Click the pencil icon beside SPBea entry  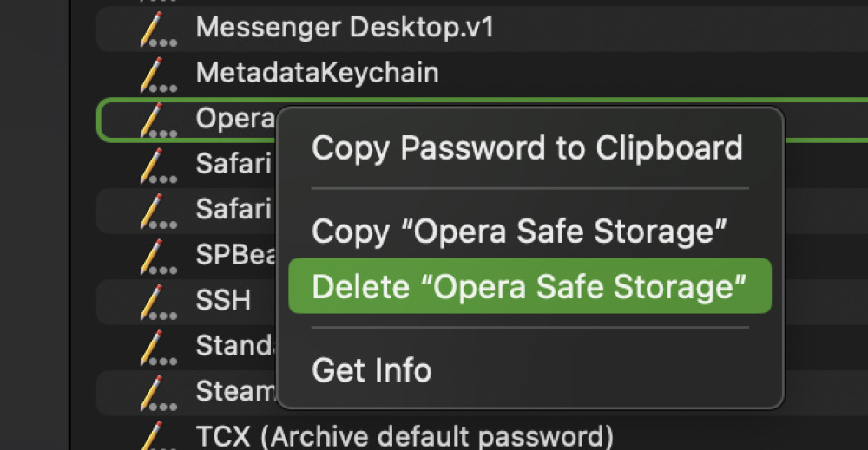(x=158, y=257)
